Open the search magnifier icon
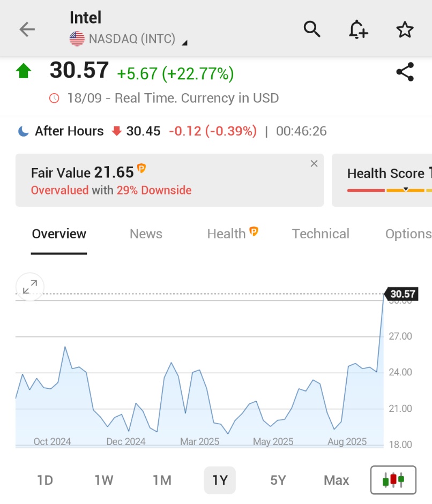Screen dimensions: 432x504 pos(312,29)
